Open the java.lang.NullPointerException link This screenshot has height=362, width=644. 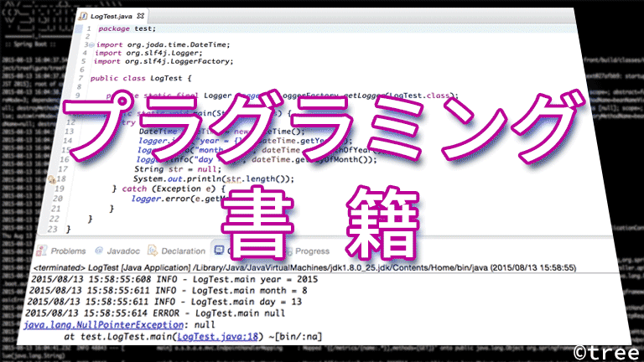[x=103, y=324]
